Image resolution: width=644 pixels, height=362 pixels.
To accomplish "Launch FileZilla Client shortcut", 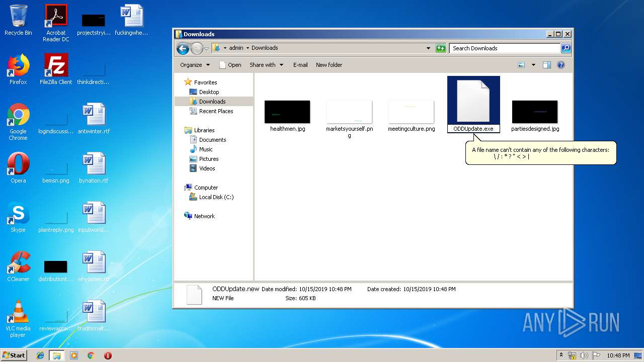I will [56, 69].
